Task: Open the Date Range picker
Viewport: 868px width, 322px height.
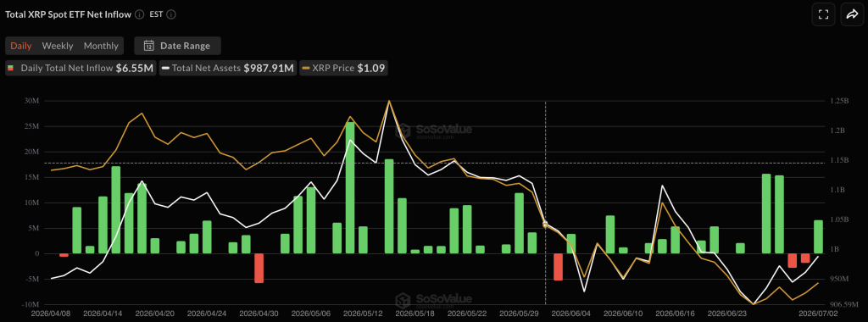Action: point(178,46)
